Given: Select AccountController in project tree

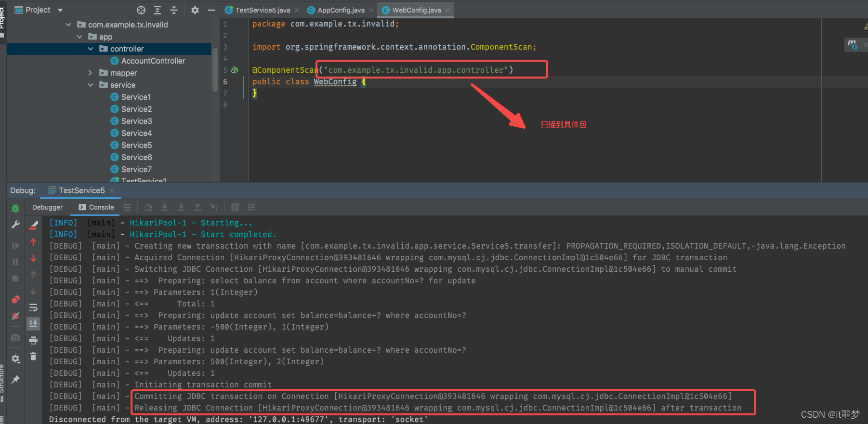Looking at the screenshot, I should tap(148, 61).
